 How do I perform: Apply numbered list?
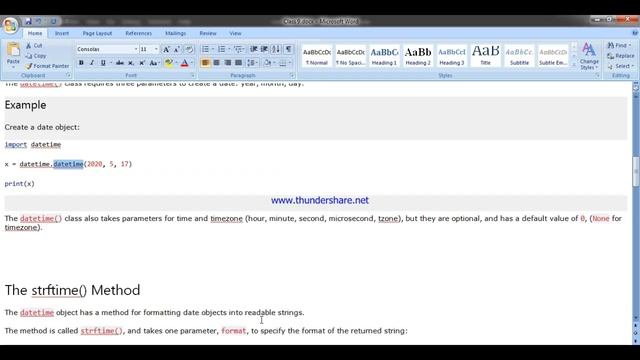point(222,49)
